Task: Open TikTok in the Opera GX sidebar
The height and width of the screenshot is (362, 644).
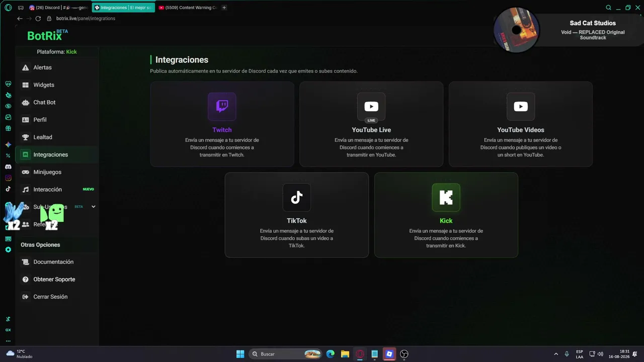Action: coord(8,189)
